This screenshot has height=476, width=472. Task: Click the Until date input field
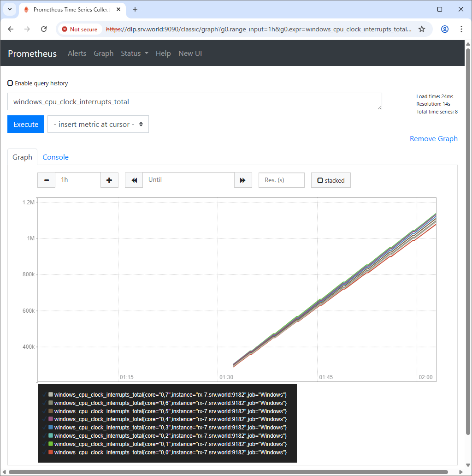[x=188, y=180]
